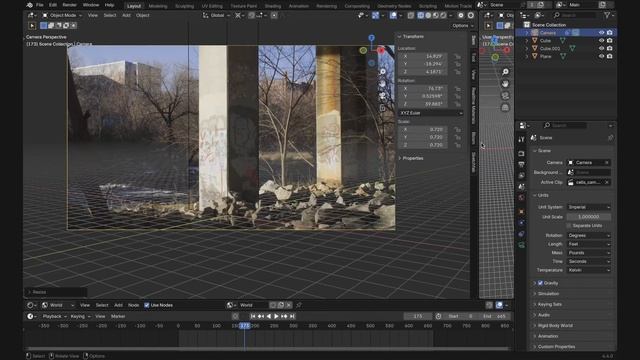Click the select box tool icon
This screenshot has height=360, width=640.
[32, 25]
